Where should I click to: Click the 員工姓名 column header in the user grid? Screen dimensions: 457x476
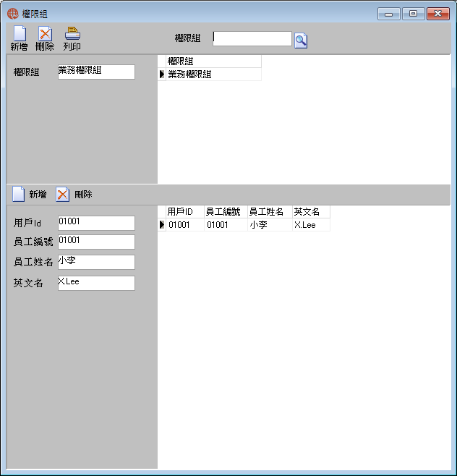270,212
